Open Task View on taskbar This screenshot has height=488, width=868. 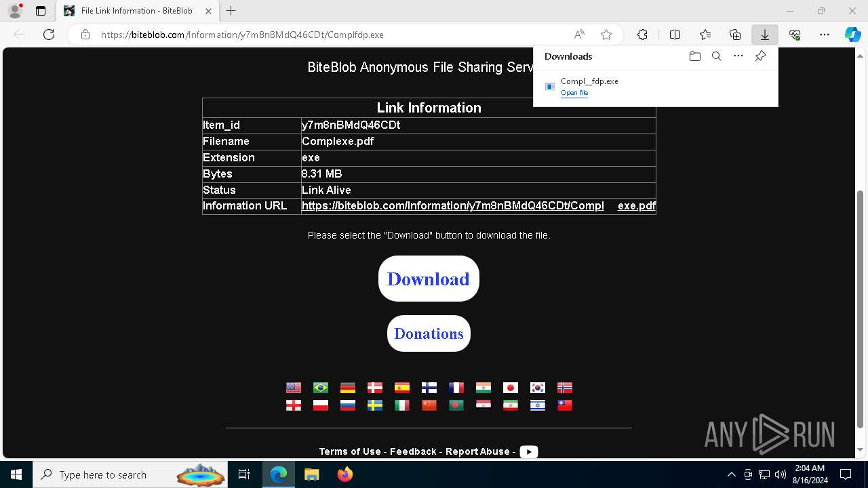244,475
